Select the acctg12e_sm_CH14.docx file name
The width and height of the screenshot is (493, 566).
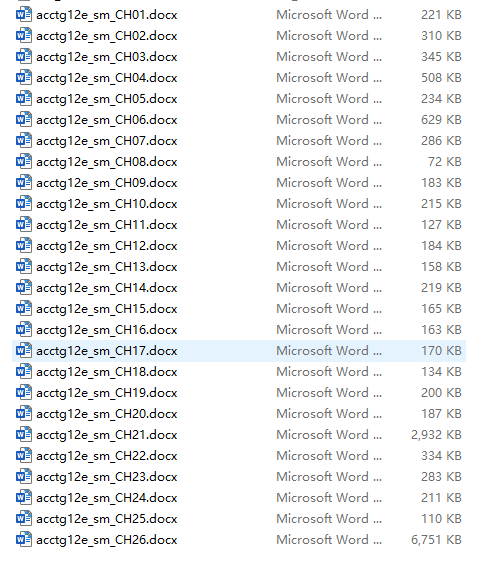(106, 288)
